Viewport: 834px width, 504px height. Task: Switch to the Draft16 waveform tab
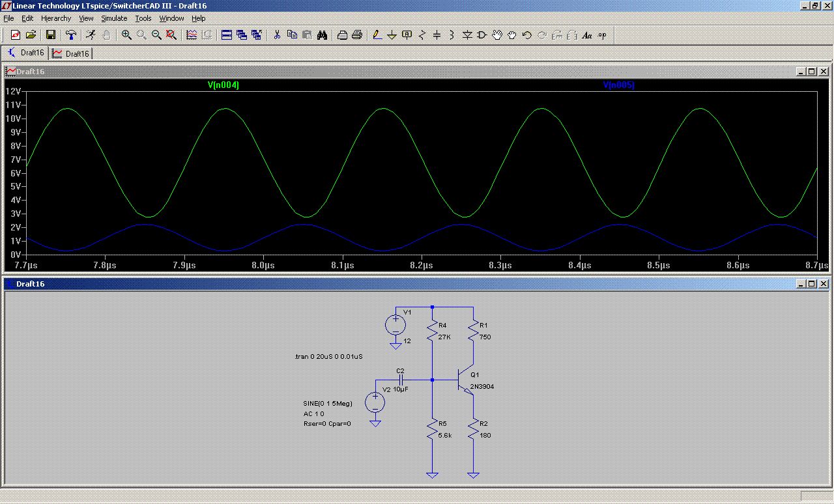pyautogui.click(x=71, y=53)
